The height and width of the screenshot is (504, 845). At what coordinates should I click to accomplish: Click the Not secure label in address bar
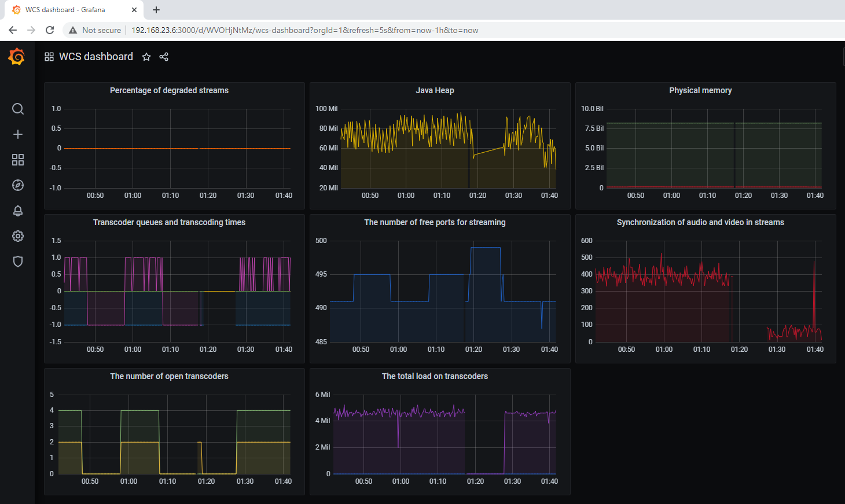click(x=101, y=30)
